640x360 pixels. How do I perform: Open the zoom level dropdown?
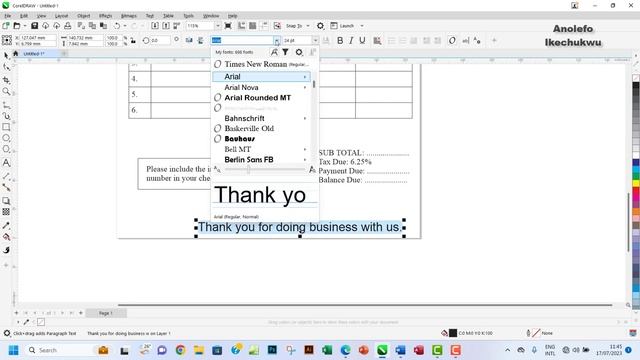[218, 26]
